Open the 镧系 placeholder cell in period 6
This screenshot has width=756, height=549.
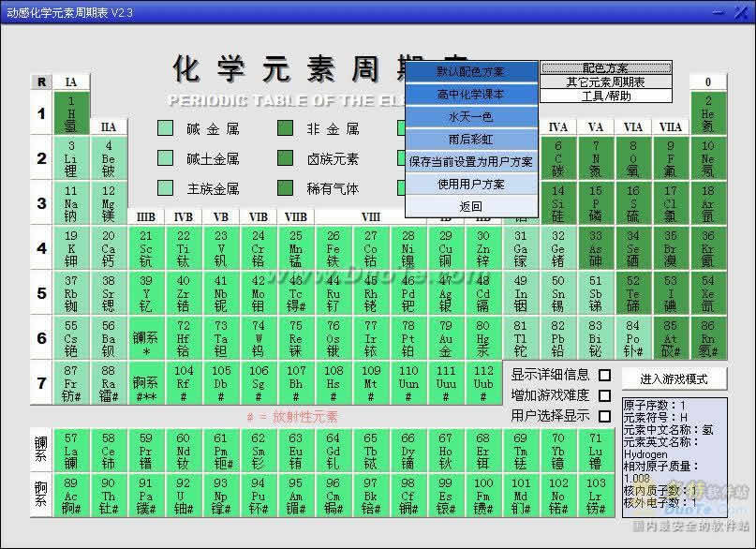click(146, 338)
